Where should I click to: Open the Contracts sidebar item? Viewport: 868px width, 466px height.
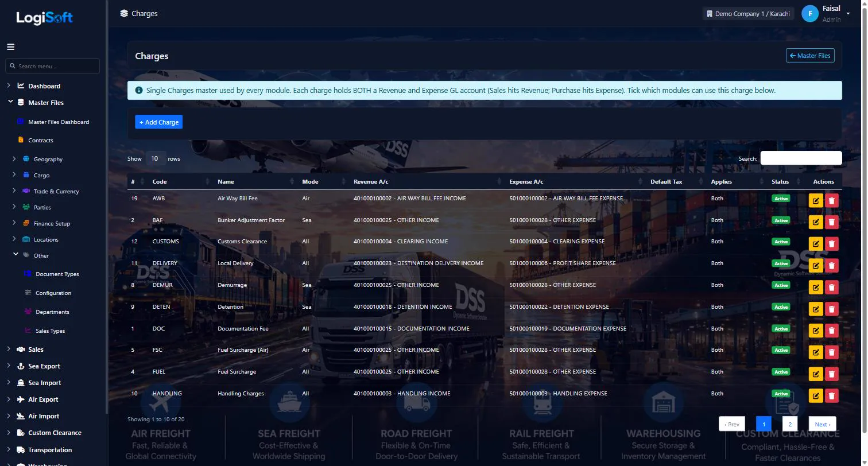pos(40,140)
